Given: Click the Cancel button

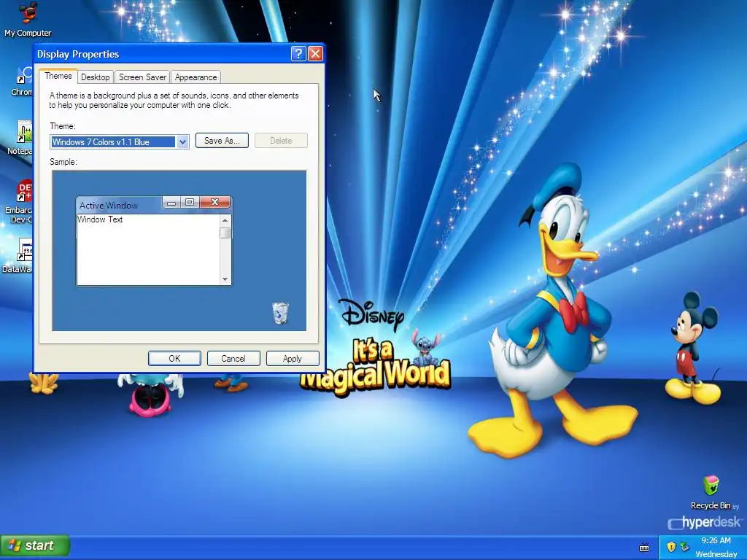Looking at the screenshot, I should coord(233,359).
